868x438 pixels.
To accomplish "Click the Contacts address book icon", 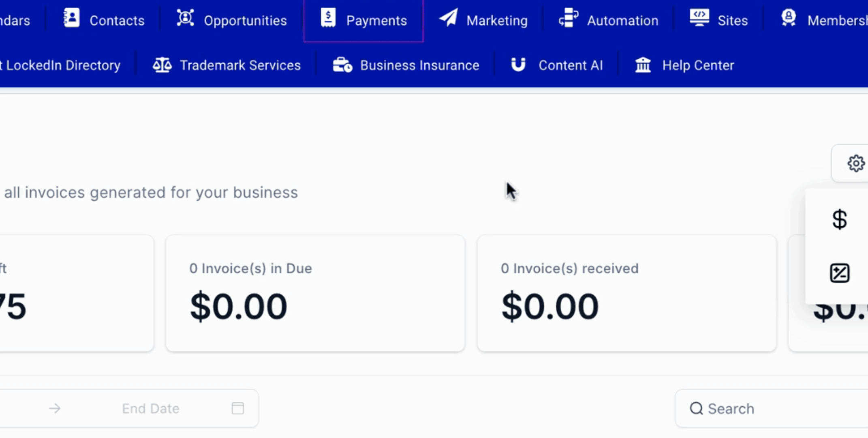I will [71, 18].
